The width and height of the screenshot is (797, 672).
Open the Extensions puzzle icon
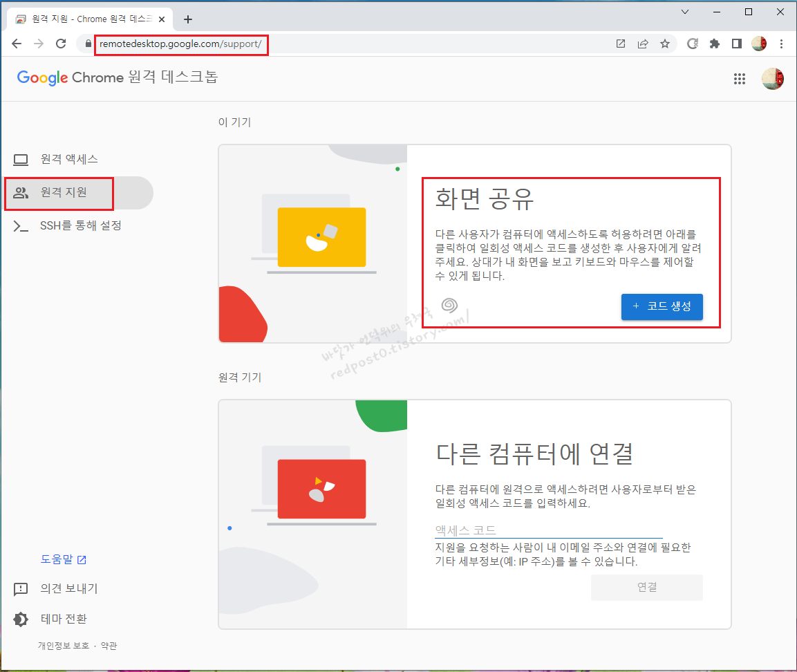pyautogui.click(x=715, y=44)
